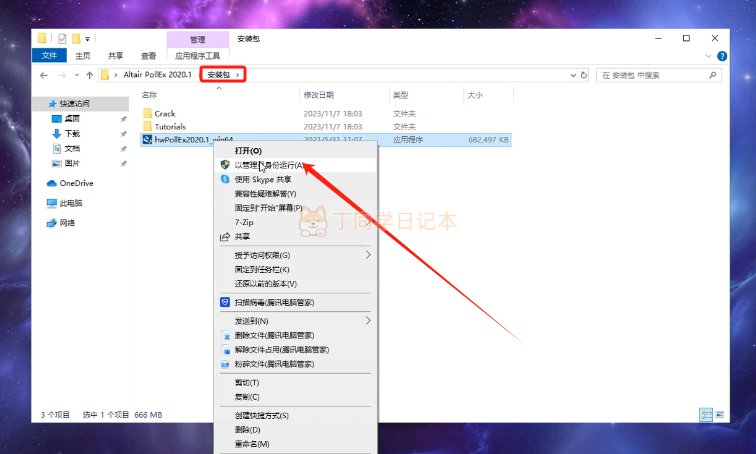Expand the address bar history dropdown

coord(573,75)
